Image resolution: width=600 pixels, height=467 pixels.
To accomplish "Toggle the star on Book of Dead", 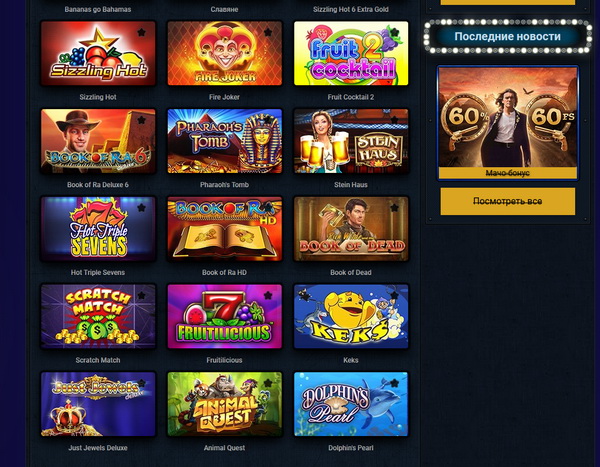I will tap(394, 208).
